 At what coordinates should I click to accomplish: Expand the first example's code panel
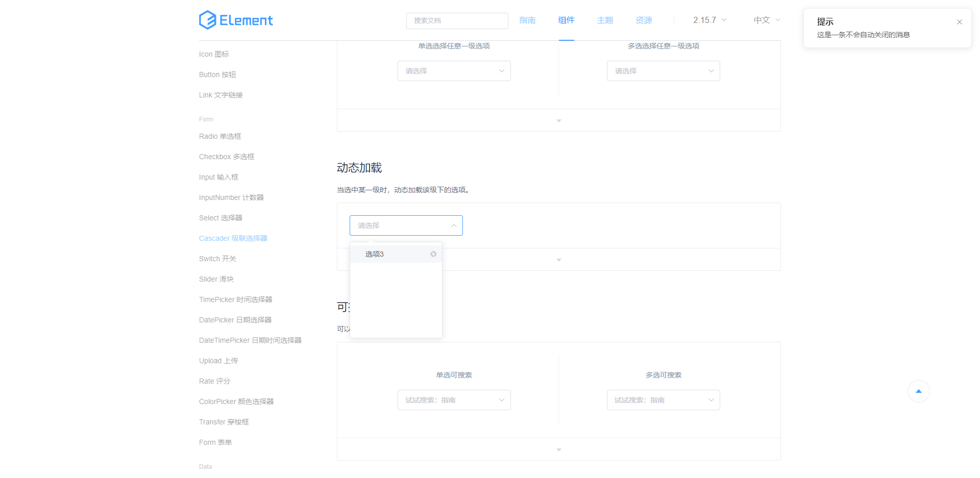pos(558,120)
